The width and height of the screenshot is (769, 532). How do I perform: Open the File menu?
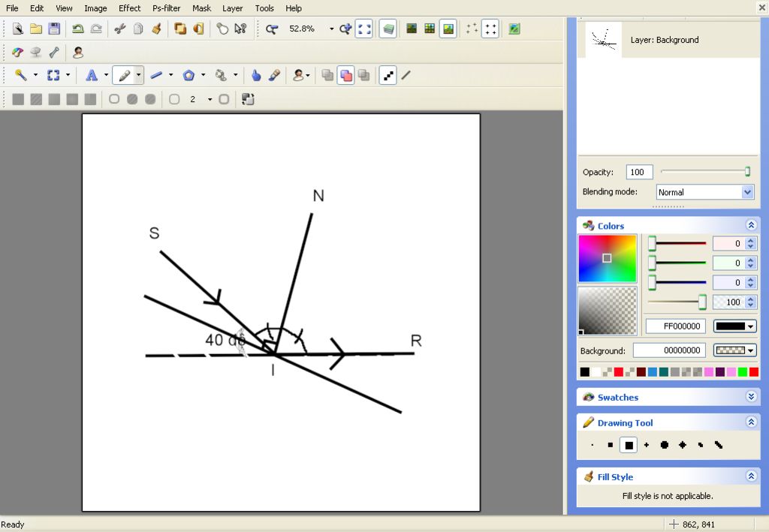coord(12,8)
